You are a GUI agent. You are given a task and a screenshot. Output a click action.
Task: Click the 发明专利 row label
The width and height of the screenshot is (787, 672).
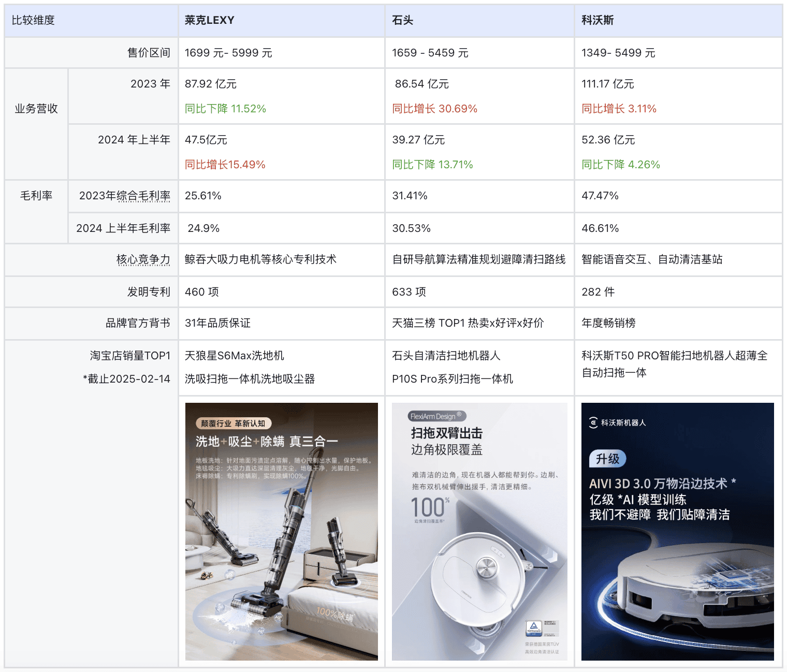click(x=149, y=292)
